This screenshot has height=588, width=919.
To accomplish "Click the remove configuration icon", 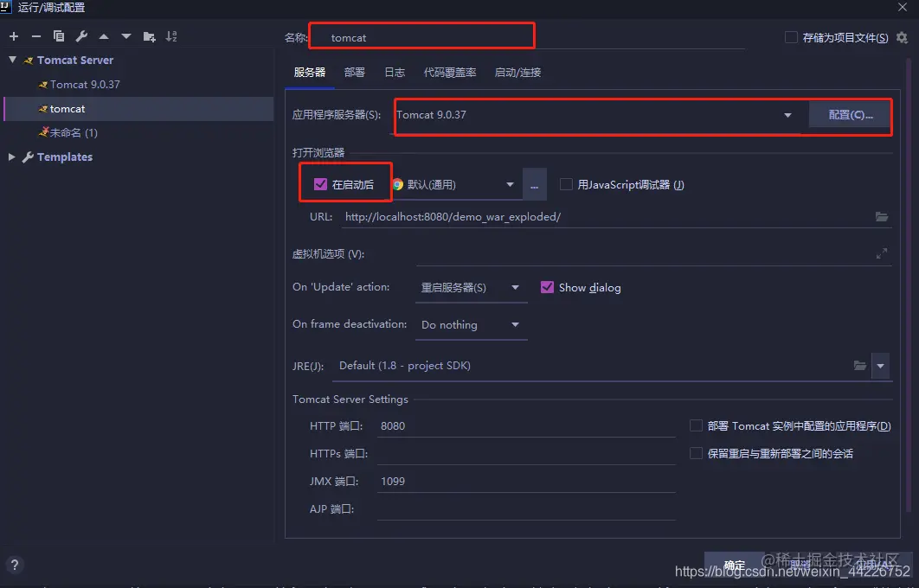I will (35, 36).
